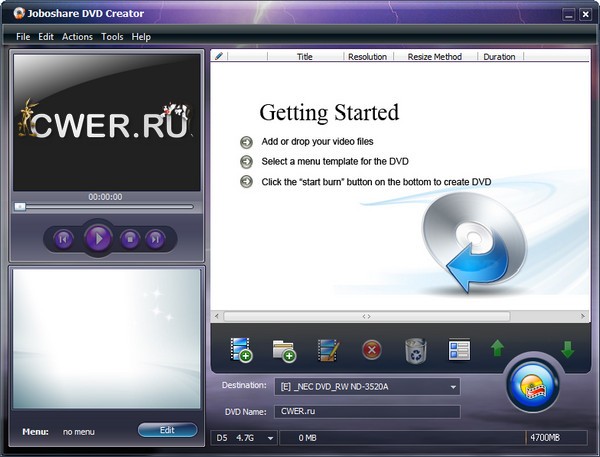Open the video edit clip tool
Viewport: 600px width, 457px height.
[x=328, y=349]
